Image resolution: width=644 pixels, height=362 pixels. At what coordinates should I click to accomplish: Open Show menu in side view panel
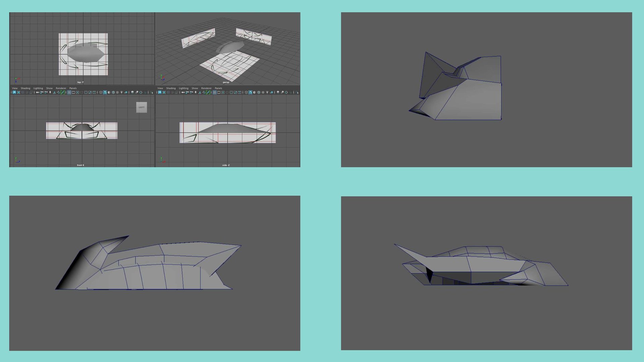click(195, 88)
